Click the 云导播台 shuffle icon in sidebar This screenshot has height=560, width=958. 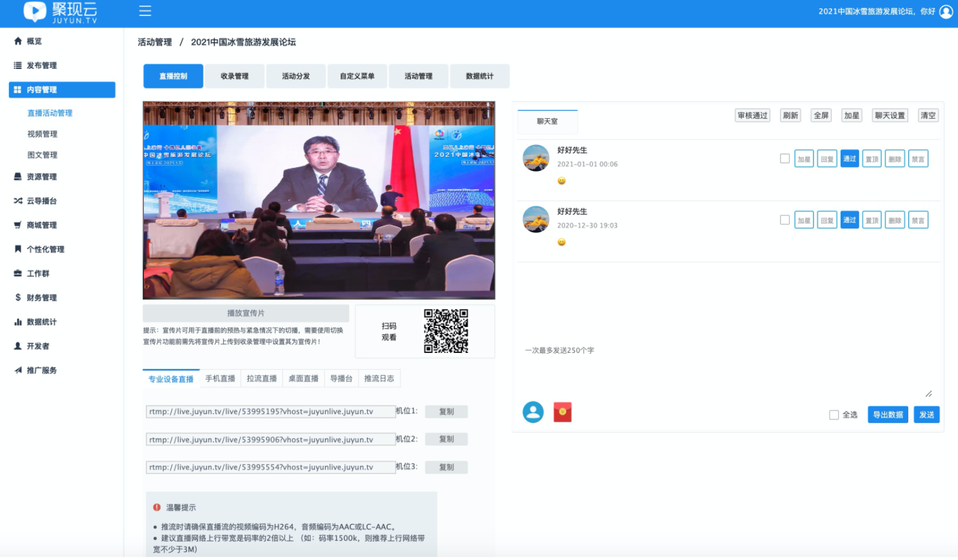click(18, 201)
